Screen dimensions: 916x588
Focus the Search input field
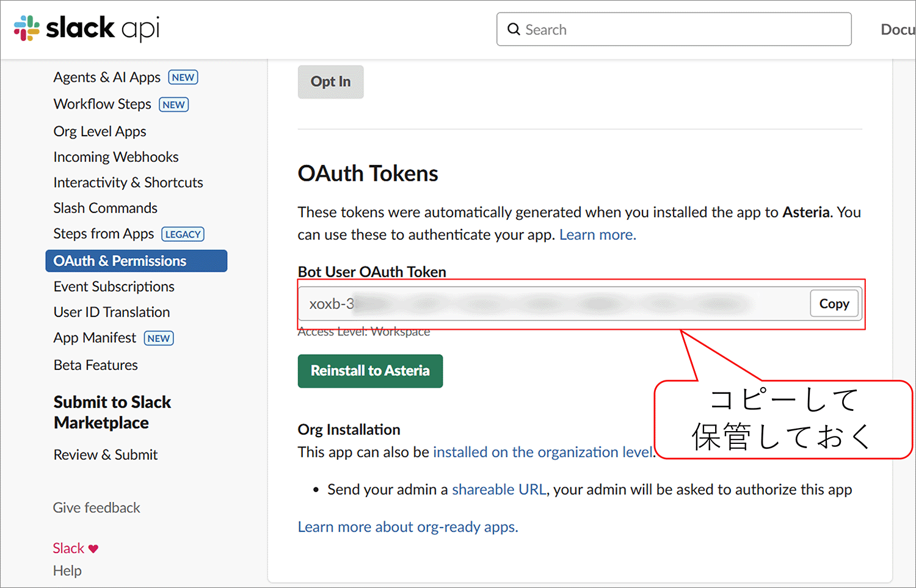[674, 29]
